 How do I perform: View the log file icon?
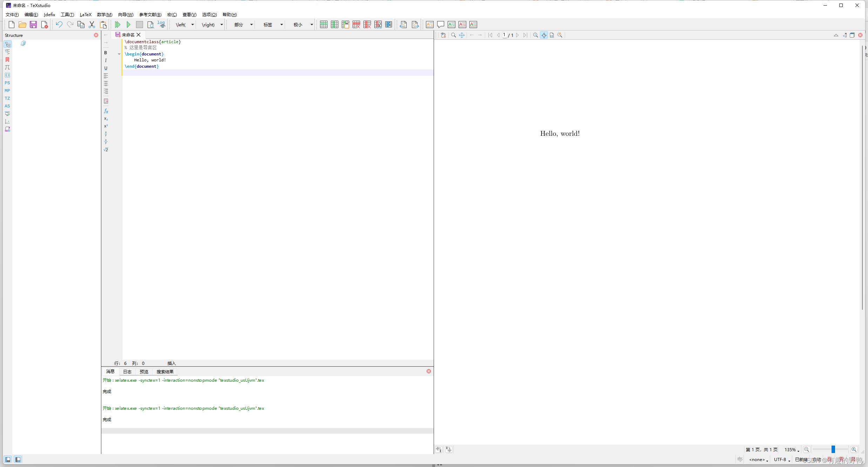click(161, 25)
